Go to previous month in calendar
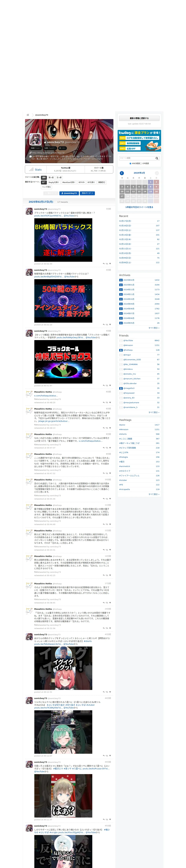Viewport: 186px width, 868px height. tap(122, 173)
